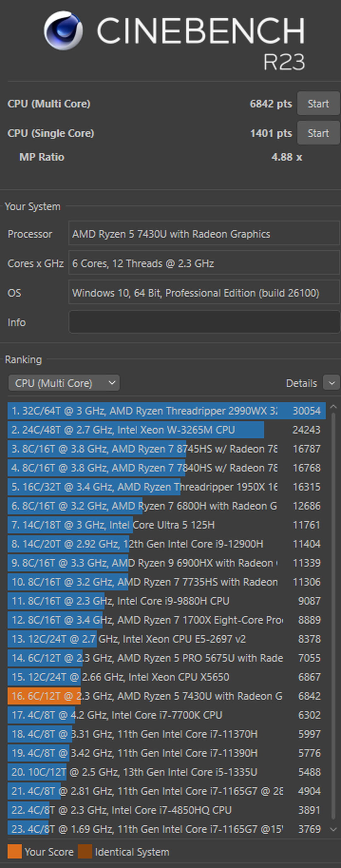The image size is (341, 868).
Task: Click the Processor field showing Ryzen 5 7430U
Action: click(204, 233)
